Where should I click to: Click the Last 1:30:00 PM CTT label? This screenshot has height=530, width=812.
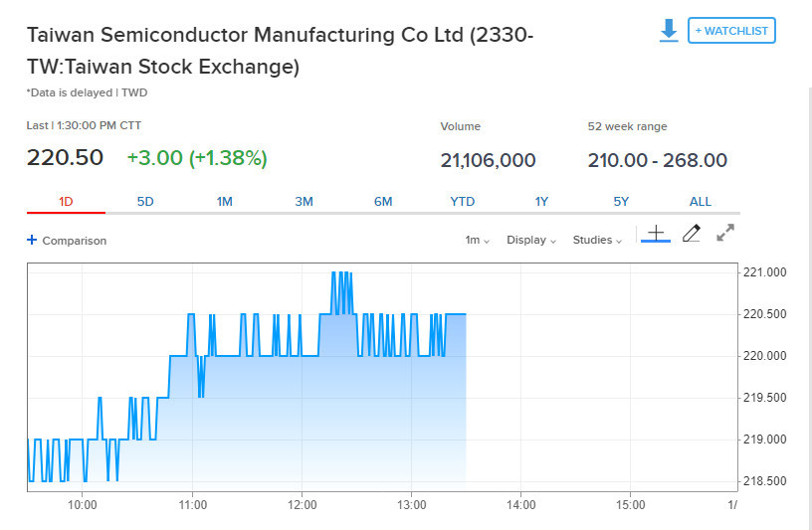click(84, 125)
